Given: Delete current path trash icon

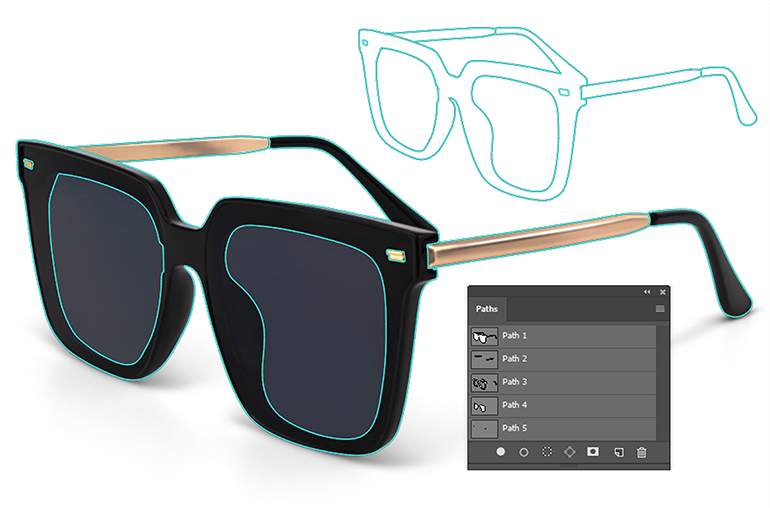Looking at the screenshot, I should pos(641,452).
